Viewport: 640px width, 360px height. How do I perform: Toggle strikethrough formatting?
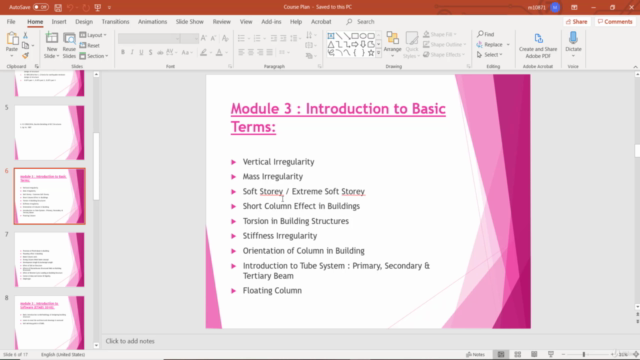click(160, 52)
